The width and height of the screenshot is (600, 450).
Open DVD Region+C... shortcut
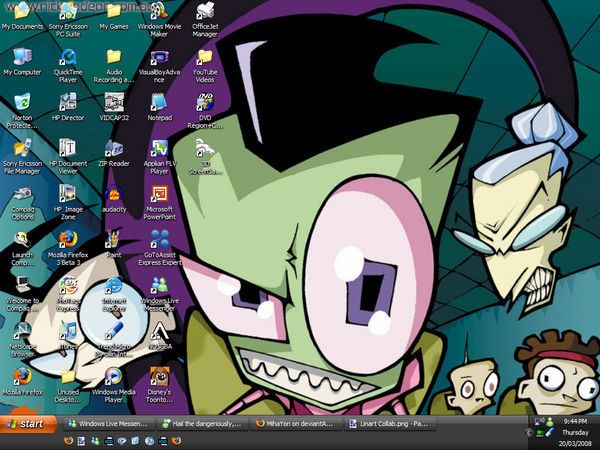(205, 111)
